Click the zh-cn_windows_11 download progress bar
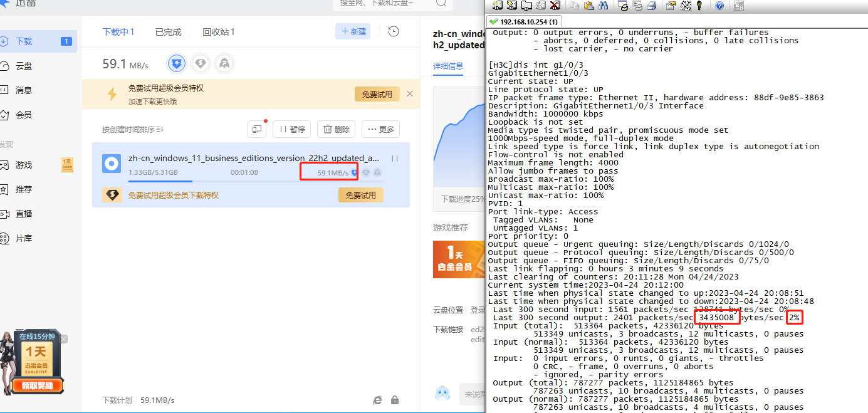This screenshot has height=413, width=868. (255, 181)
